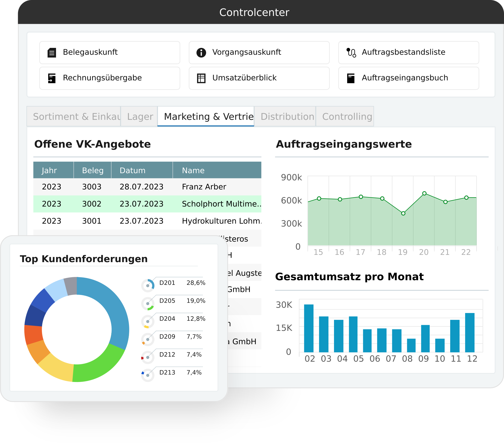The height and width of the screenshot is (443, 504).
Task: Click the Umsatzüberblick table icon
Action: click(x=201, y=78)
